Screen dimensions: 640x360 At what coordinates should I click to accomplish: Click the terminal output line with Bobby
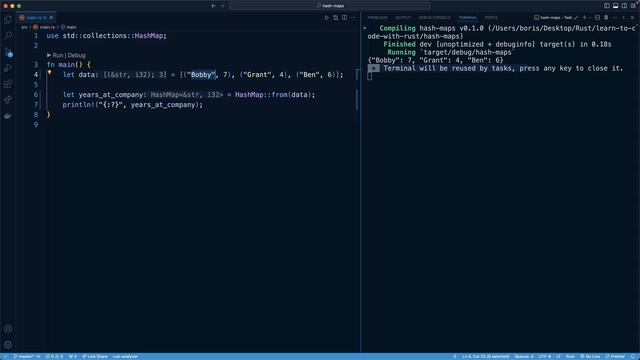436,60
